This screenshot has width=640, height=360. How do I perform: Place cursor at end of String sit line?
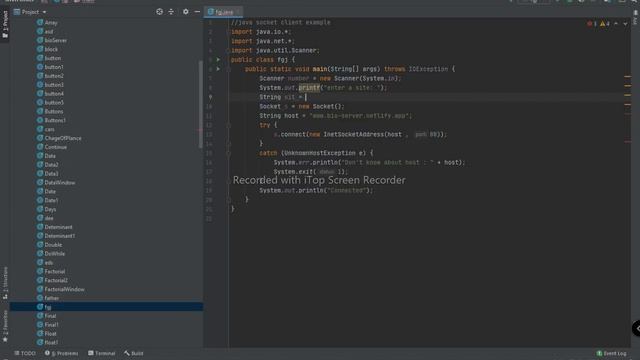pyautogui.click(x=307, y=97)
